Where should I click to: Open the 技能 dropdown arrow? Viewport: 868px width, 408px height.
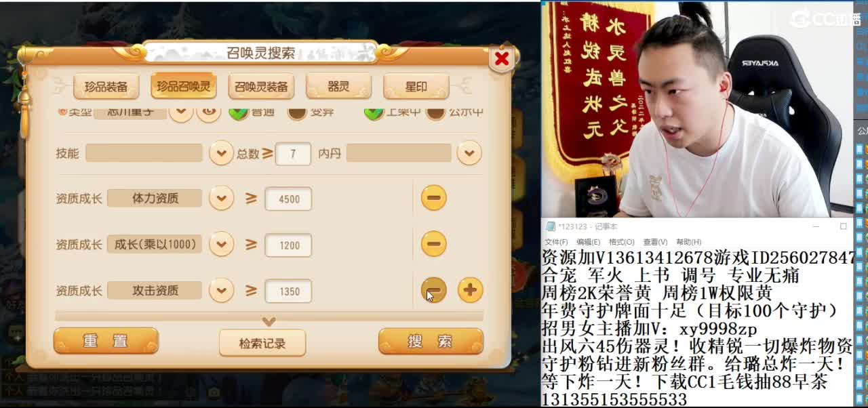(x=221, y=153)
